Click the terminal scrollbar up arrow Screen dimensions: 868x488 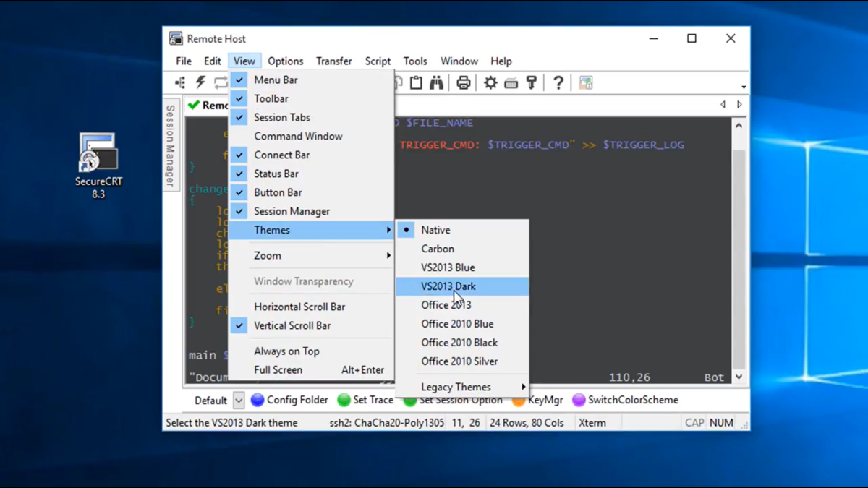739,125
